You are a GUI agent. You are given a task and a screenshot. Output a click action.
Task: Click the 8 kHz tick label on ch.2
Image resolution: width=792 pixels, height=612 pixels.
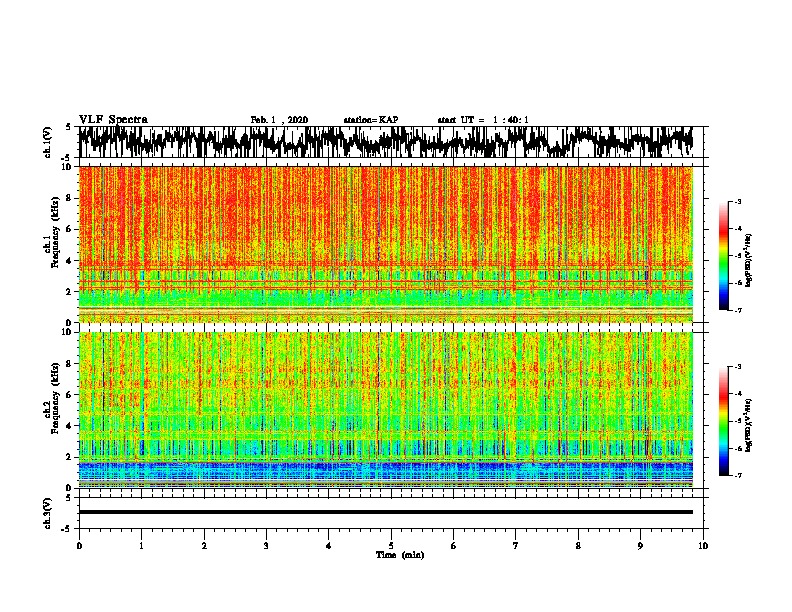coord(69,364)
